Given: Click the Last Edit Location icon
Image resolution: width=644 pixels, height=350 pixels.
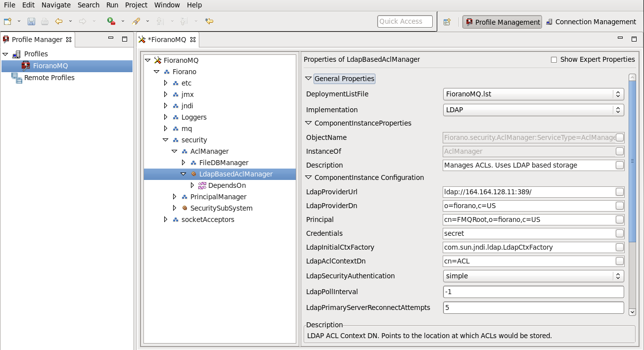Looking at the screenshot, I should 209,21.
